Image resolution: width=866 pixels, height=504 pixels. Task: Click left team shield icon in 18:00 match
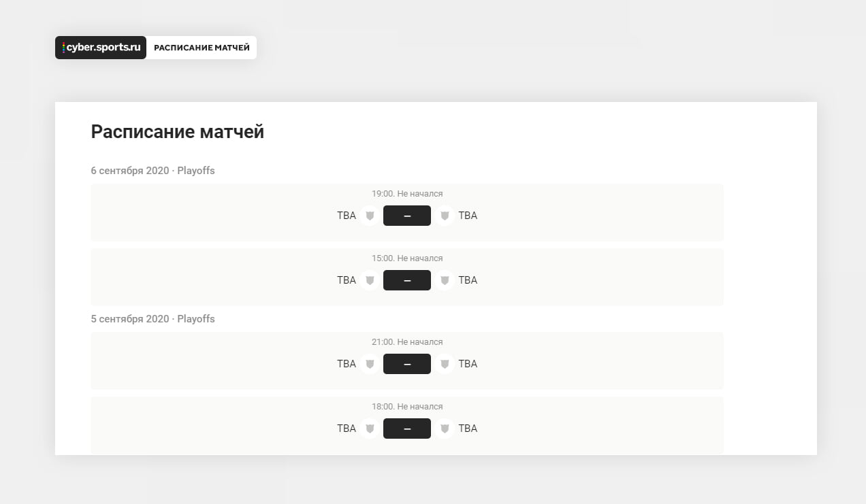pos(370,429)
